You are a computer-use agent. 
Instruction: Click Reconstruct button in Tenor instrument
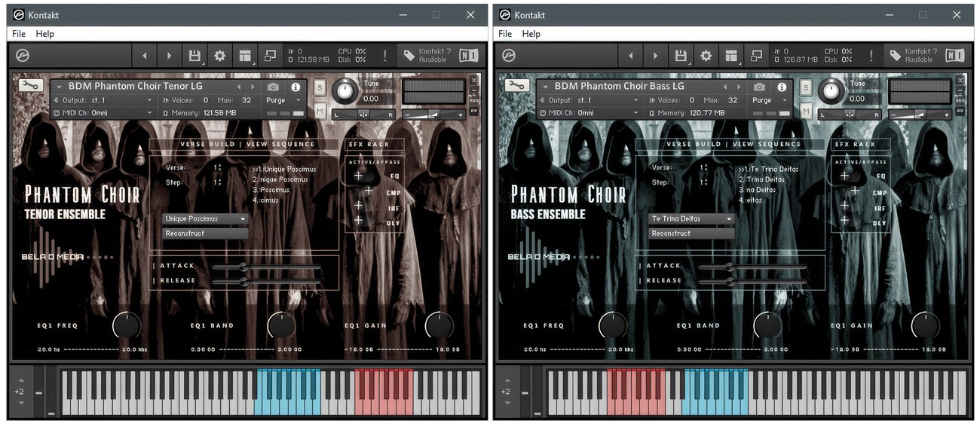(x=206, y=233)
